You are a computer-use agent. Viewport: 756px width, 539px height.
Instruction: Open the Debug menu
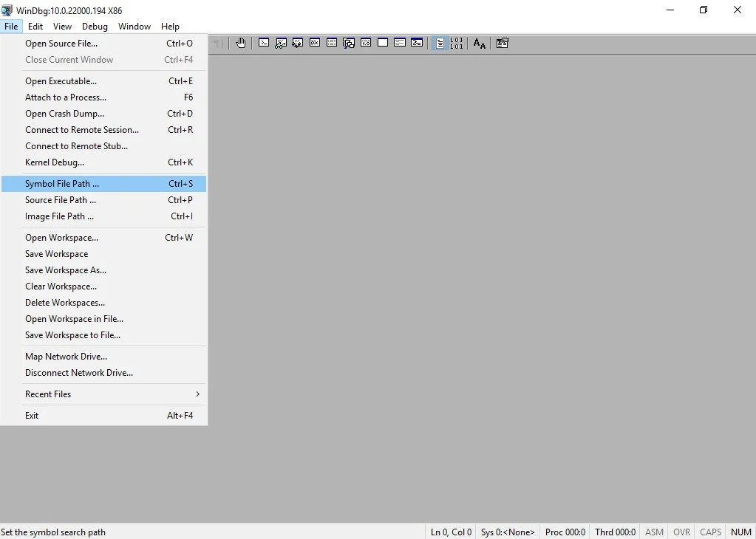point(95,27)
